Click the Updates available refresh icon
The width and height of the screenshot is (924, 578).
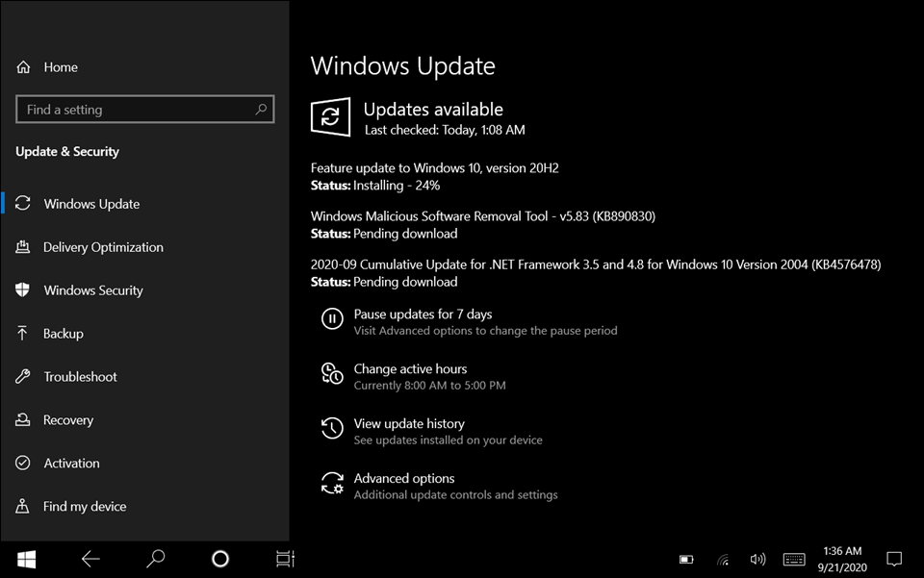coord(330,117)
